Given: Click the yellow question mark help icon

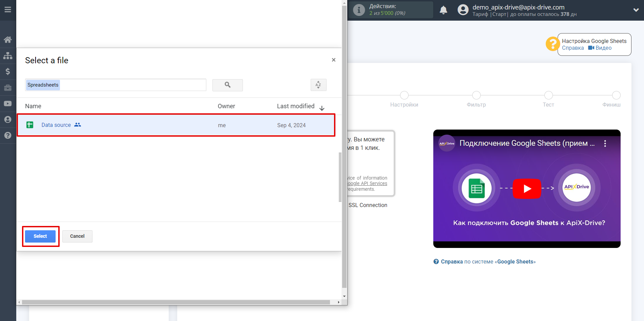Looking at the screenshot, I should pyautogui.click(x=553, y=44).
